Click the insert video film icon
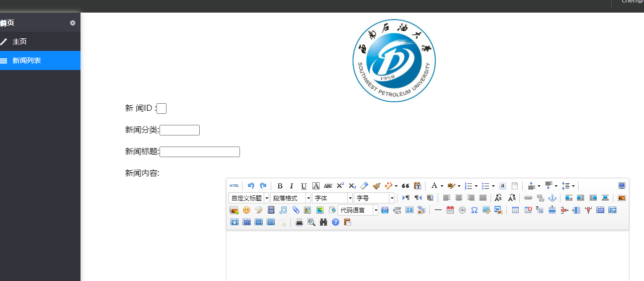Screen dimensions: 644x281 271,210
